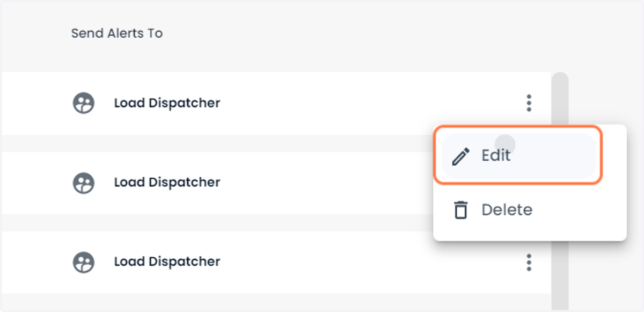644x312 pixels.
Task: Click the highlighted Edit row background
Action: click(558, 156)
